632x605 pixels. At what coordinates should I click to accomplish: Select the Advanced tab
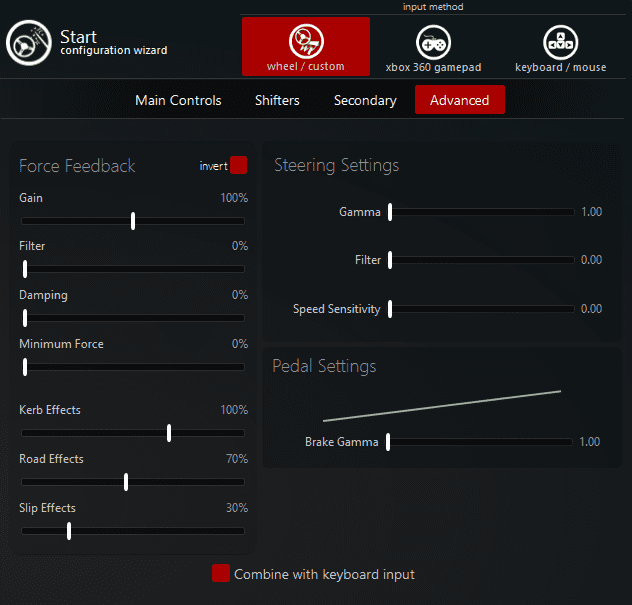click(459, 100)
